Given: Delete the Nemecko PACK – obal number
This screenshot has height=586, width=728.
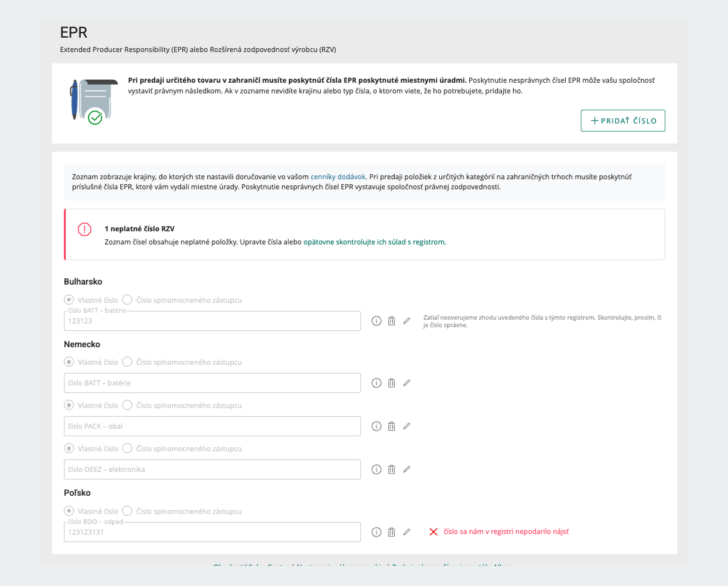Looking at the screenshot, I should tap(392, 426).
